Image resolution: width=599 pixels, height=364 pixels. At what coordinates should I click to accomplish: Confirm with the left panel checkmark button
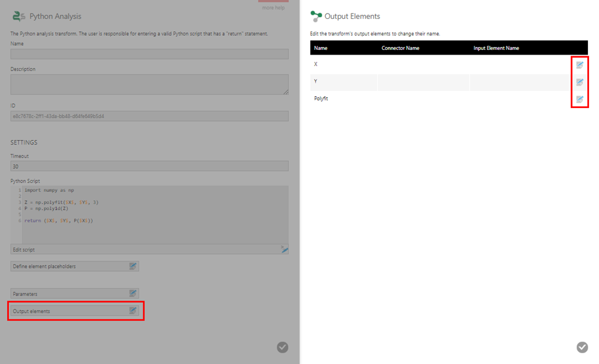[282, 347]
